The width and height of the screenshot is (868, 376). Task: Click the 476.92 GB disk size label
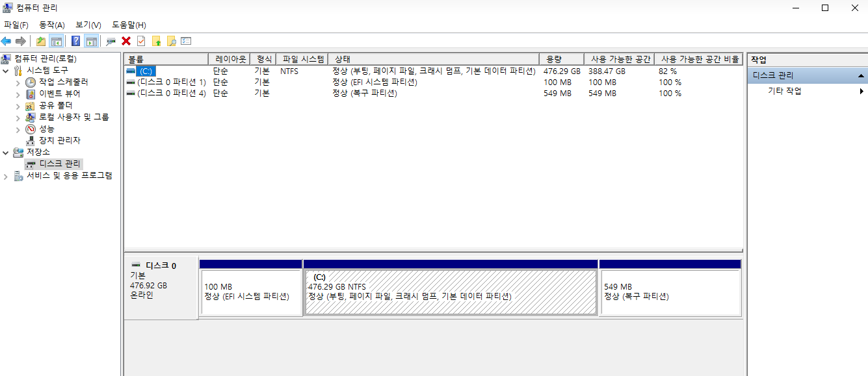149,286
